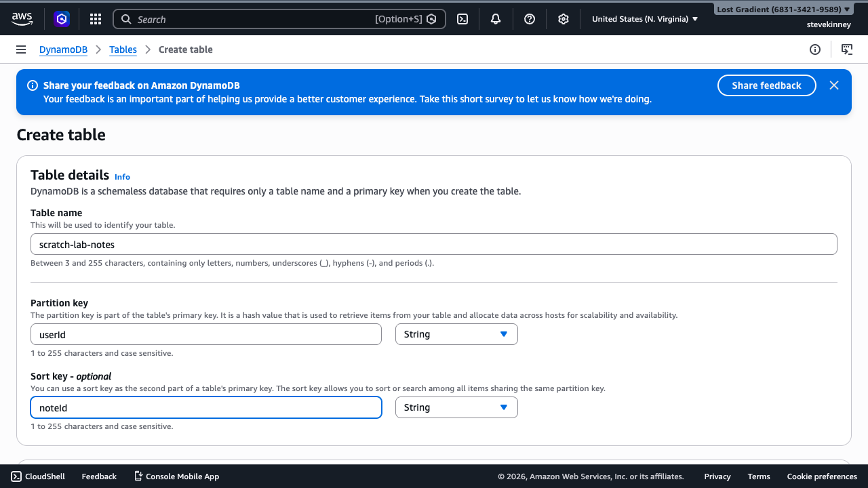Go to DynamoDB breadcrumb link
The height and width of the screenshot is (488, 868).
(63, 49)
